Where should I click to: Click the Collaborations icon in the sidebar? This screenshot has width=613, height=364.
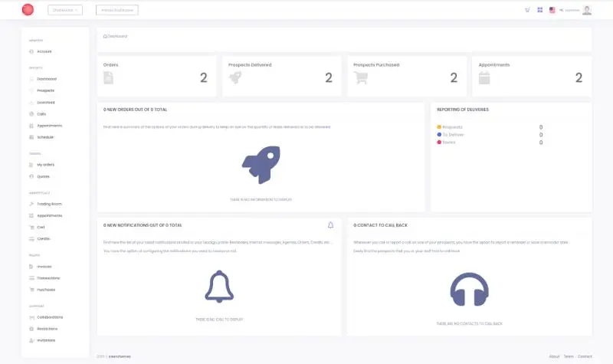coord(31,317)
